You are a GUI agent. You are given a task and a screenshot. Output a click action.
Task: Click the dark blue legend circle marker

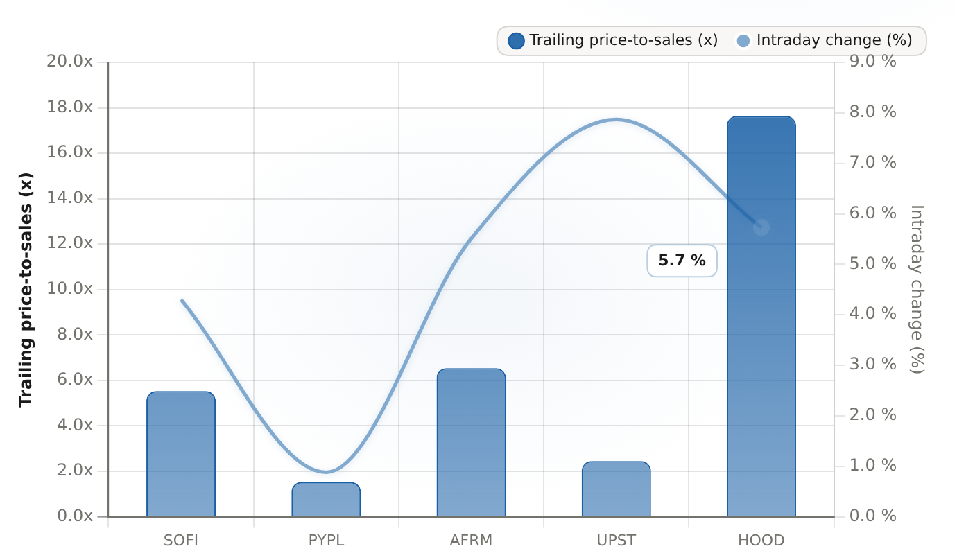pyautogui.click(x=516, y=40)
